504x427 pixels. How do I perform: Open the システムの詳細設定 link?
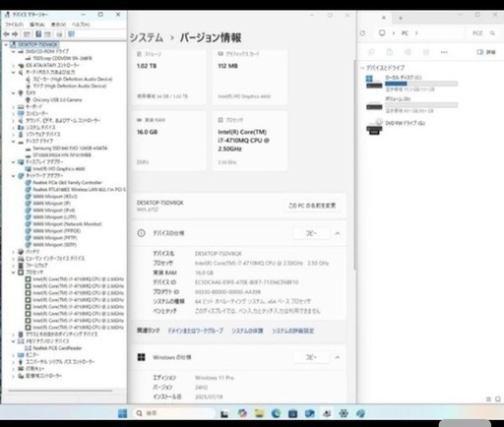292,331
